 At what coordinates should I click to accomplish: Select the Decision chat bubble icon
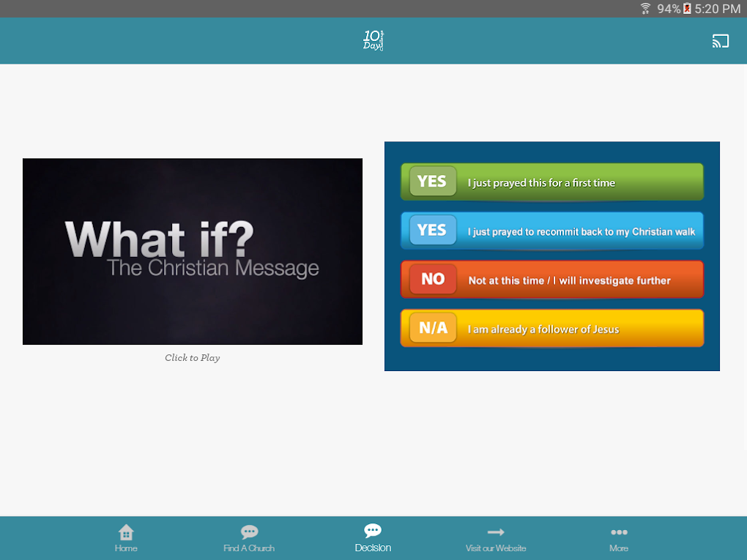[373, 531]
